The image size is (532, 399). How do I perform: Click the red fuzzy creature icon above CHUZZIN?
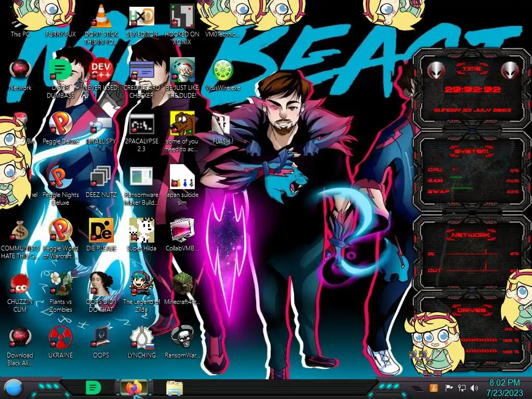pos(20,284)
